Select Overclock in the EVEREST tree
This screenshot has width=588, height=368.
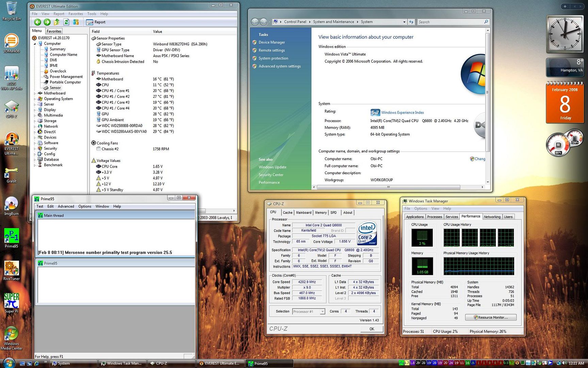pos(58,71)
